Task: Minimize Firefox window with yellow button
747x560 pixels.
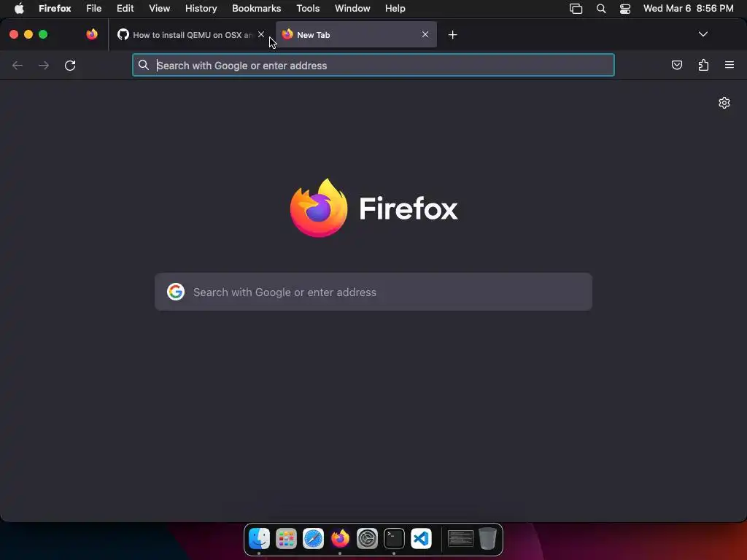Action: [28, 34]
